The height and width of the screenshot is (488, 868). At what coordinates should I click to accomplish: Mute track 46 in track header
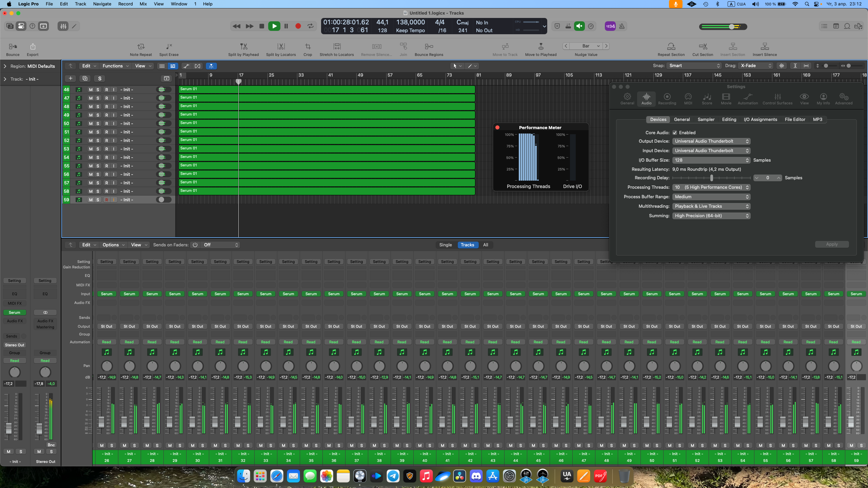[91, 90]
